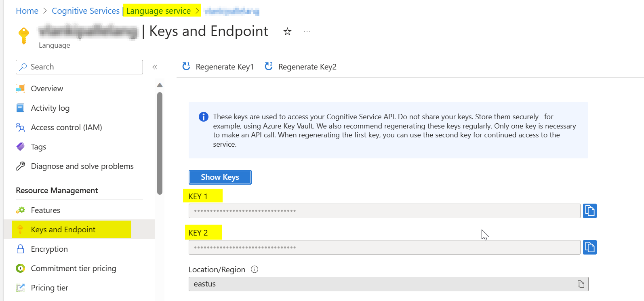Click Regenerate Key2 button
The image size is (644, 301).
point(300,67)
